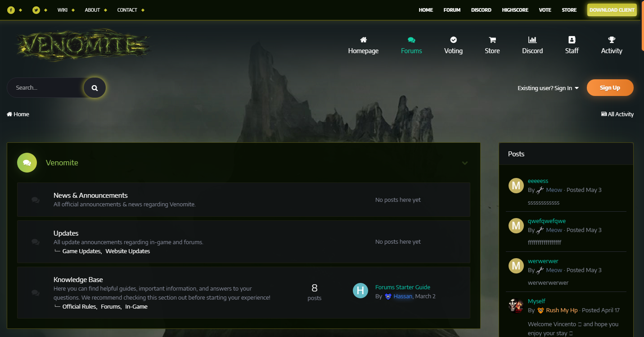Click the Venomite logo
Image resolution: width=644 pixels, height=337 pixels.
click(x=83, y=45)
